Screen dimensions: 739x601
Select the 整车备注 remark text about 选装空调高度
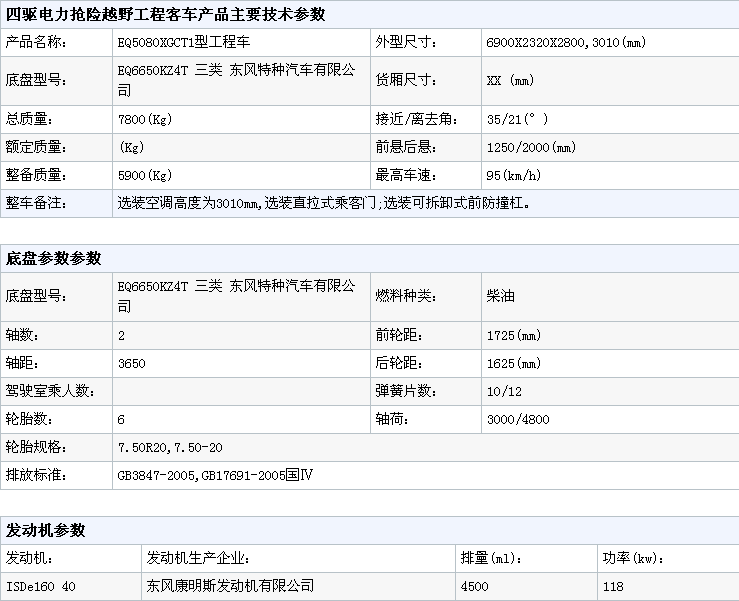point(324,203)
